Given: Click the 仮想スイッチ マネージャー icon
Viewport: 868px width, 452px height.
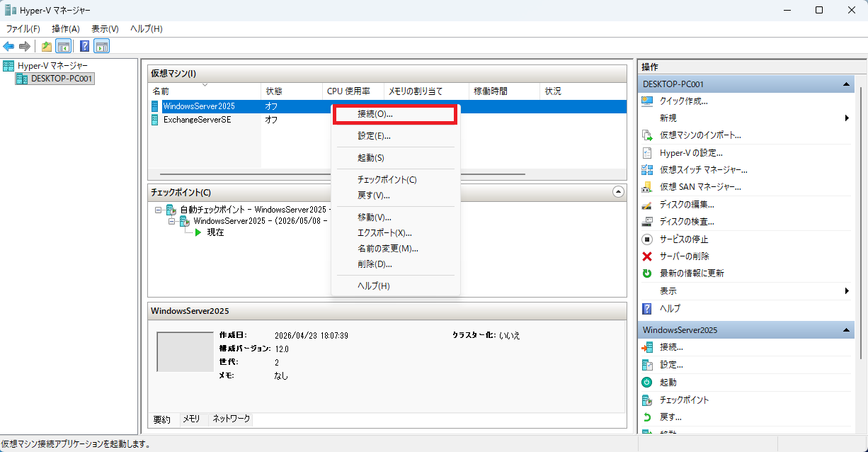Looking at the screenshot, I should coord(646,170).
